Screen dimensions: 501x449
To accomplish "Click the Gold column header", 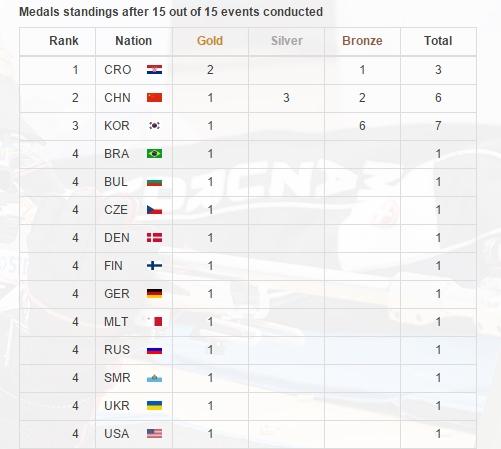I will point(210,41).
